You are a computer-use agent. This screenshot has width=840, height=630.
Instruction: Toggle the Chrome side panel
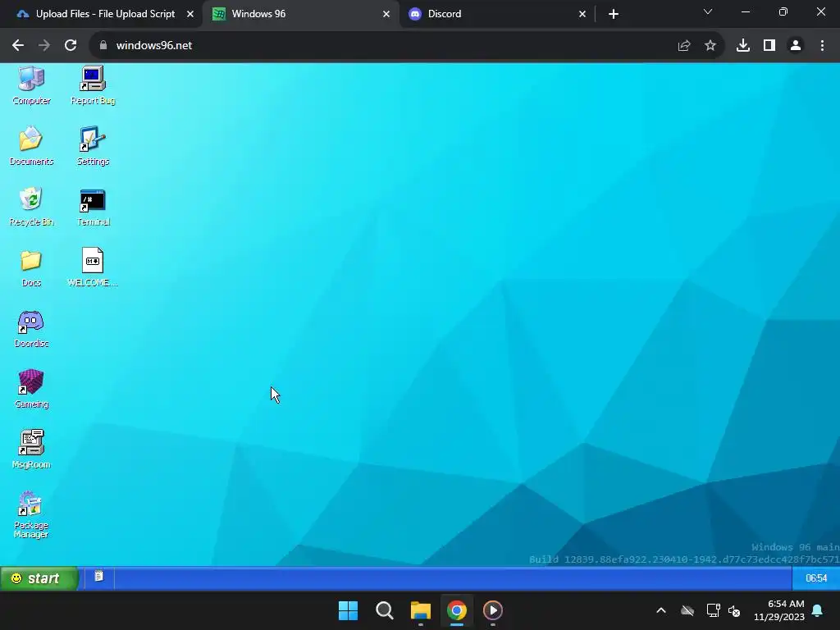pyautogui.click(x=769, y=46)
